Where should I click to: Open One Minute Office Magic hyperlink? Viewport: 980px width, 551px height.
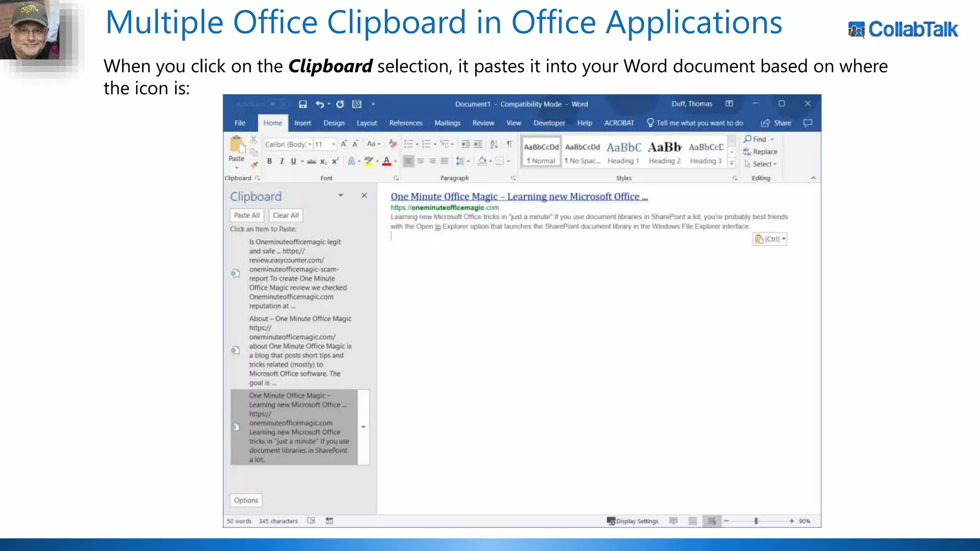coord(519,197)
